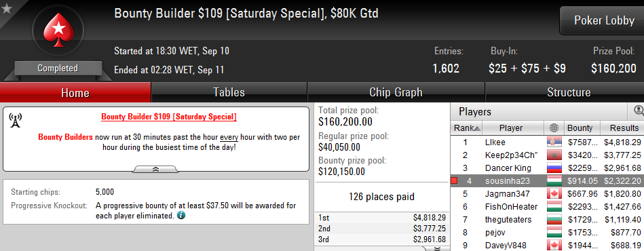The height and width of the screenshot is (251, 644).
Task: Click LIkee's country flag icon
Action: (x=554, y=142)
